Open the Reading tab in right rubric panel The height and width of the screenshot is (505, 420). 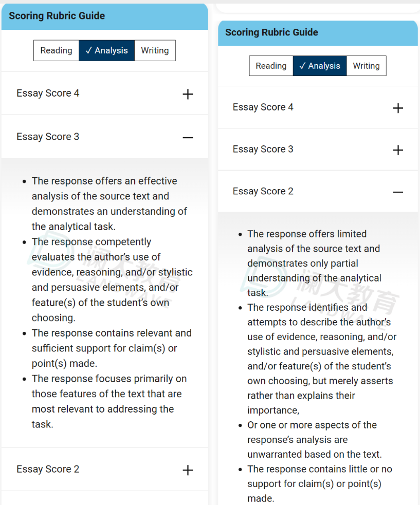click(x=271, y=66)
